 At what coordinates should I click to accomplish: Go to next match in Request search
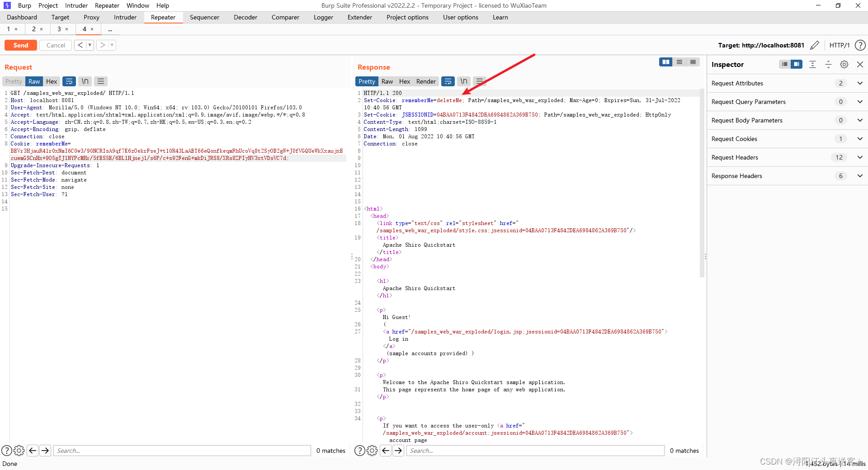[45, 451]
